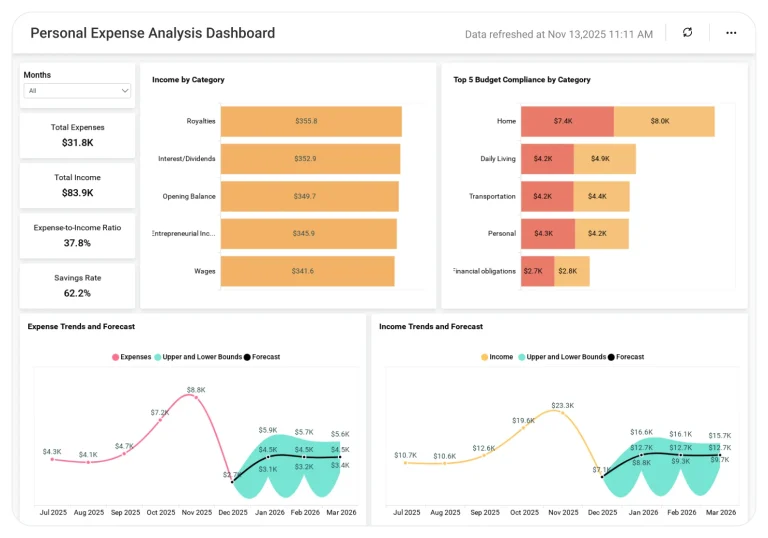Click the Months dropdown chevron arrow
768x538 pixels.
click(x=125, y=91)
